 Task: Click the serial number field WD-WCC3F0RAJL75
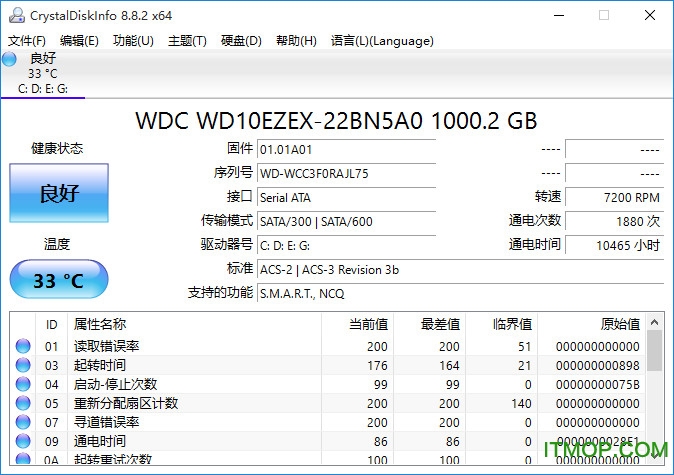346,174
